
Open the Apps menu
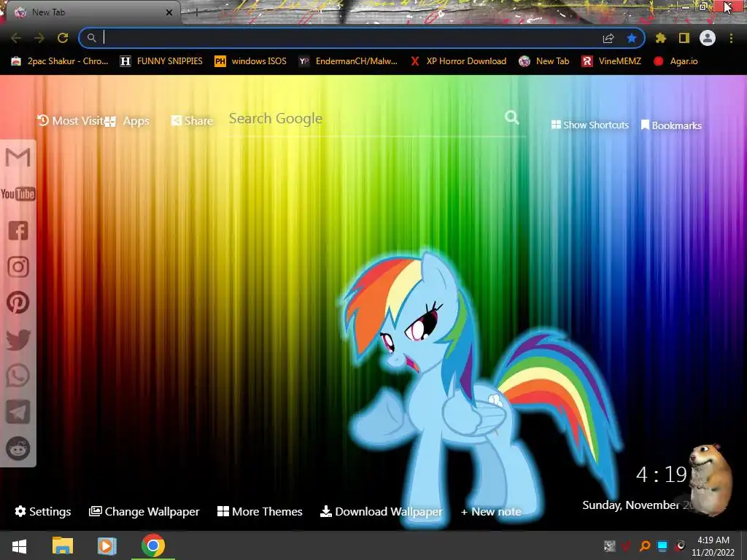click(x=127, y=122)
